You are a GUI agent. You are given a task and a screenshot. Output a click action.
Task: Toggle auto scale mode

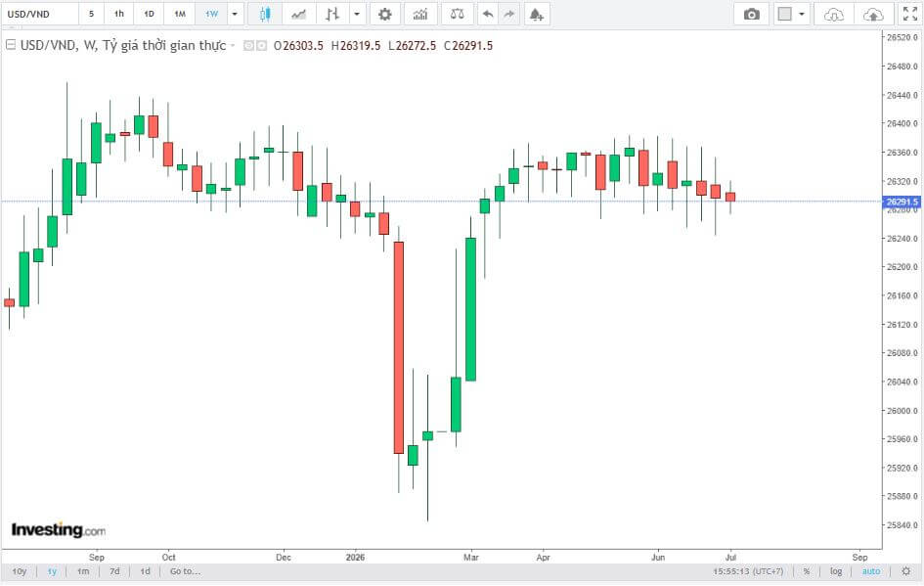click(x=871, y=571)
